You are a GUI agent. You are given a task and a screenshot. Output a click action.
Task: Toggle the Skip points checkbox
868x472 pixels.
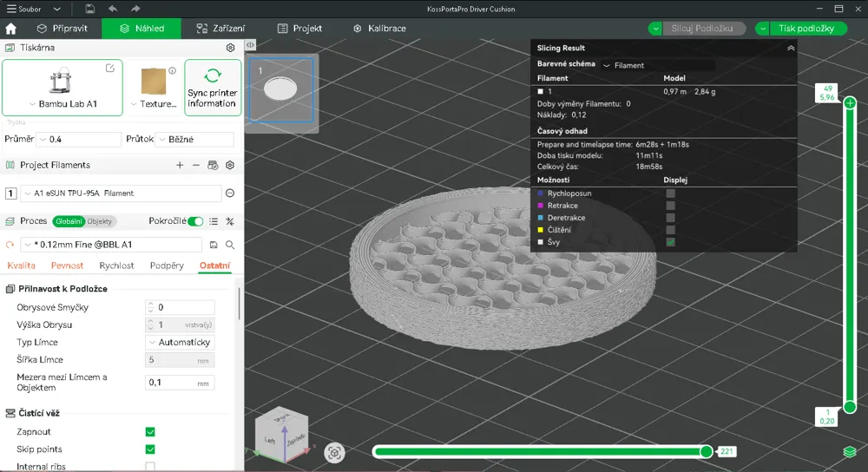pyautogui.click(x=150, y=449)
